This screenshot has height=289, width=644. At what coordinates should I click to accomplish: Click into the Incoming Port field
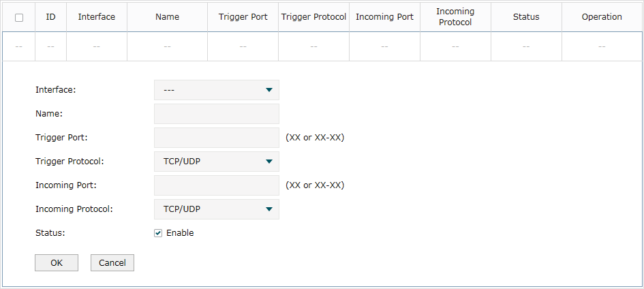(217, 185)
